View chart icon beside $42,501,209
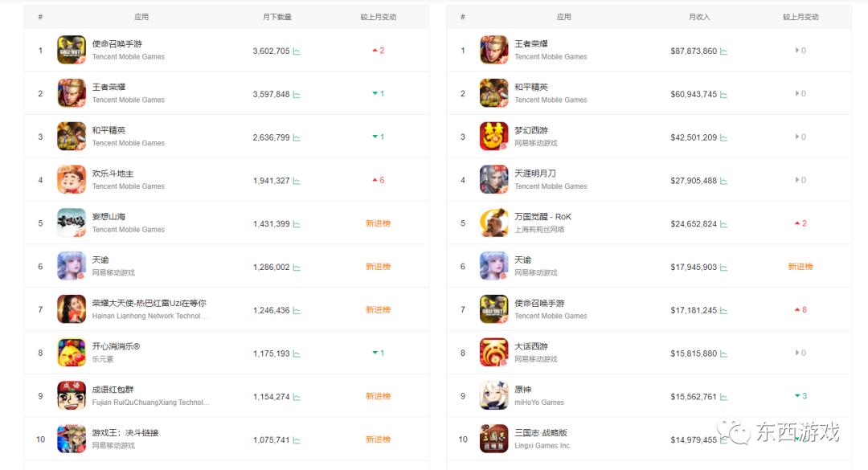This screenshot has height=470, width=868. click(x=723, y=138)
